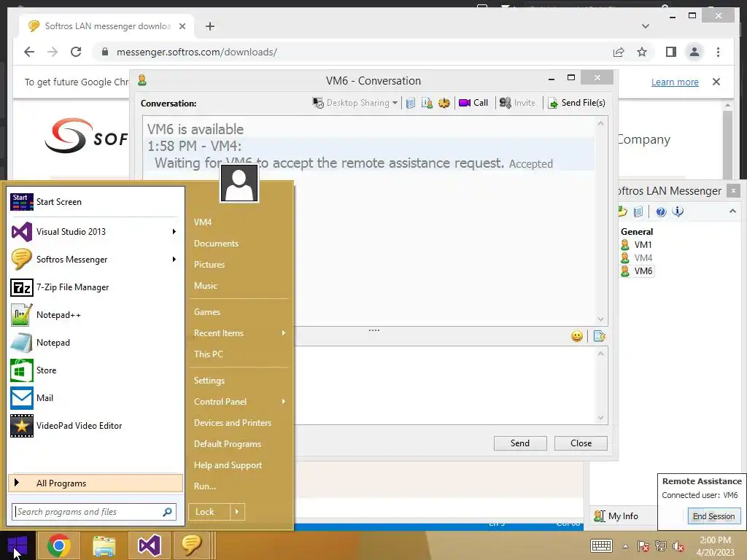Click the help question mark icon in Messenger

(661, 211)
